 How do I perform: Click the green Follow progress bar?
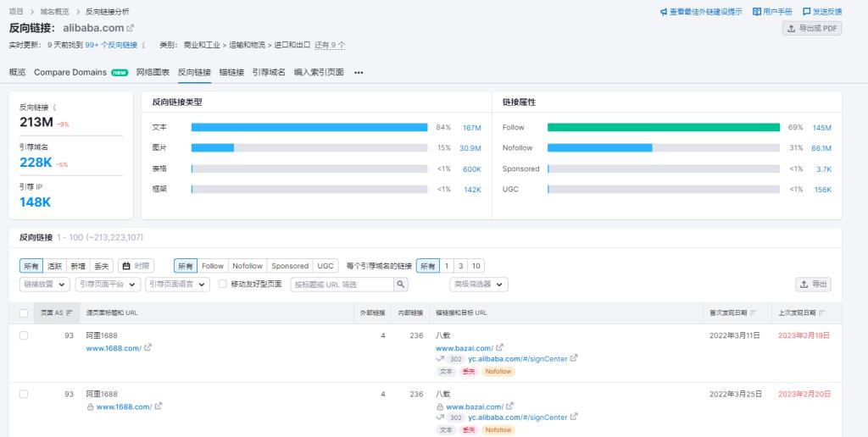663,127
